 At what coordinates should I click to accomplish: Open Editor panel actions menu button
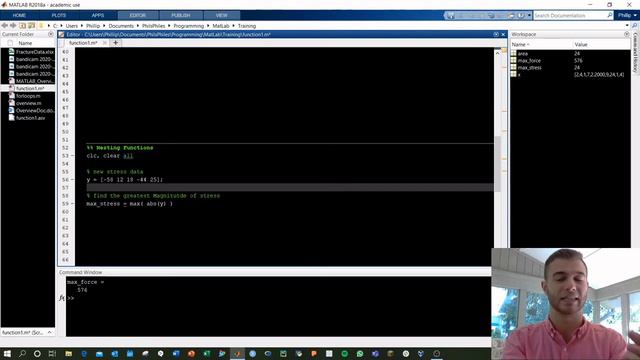(496, 34)
